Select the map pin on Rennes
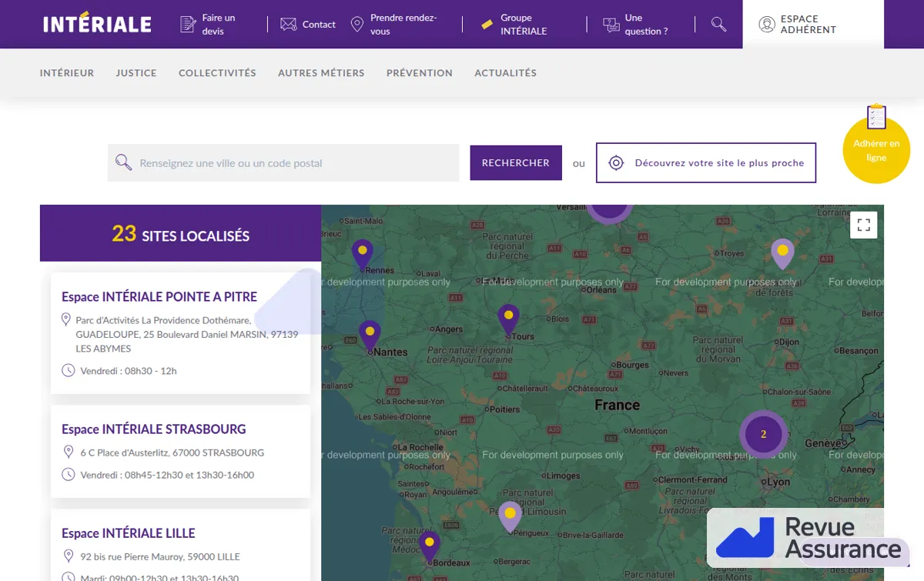Screen dimensions: 924x581 pyautogui.click(x=362, y=255)
